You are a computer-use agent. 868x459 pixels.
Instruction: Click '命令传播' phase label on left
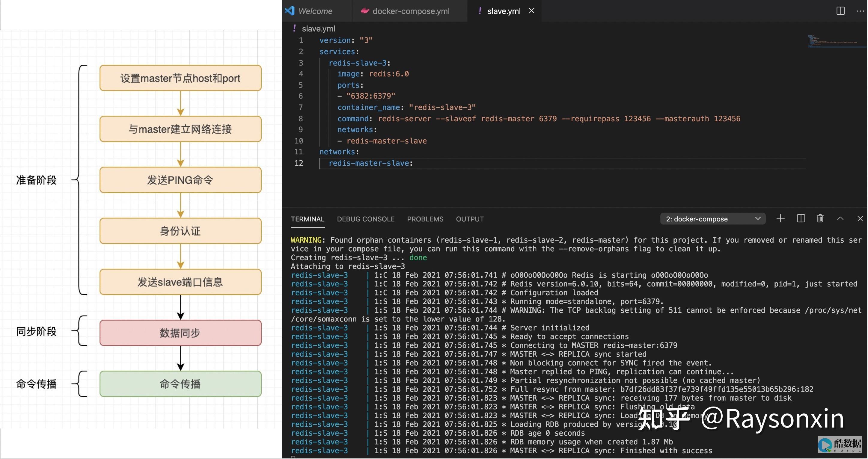(x=36, y=384)
